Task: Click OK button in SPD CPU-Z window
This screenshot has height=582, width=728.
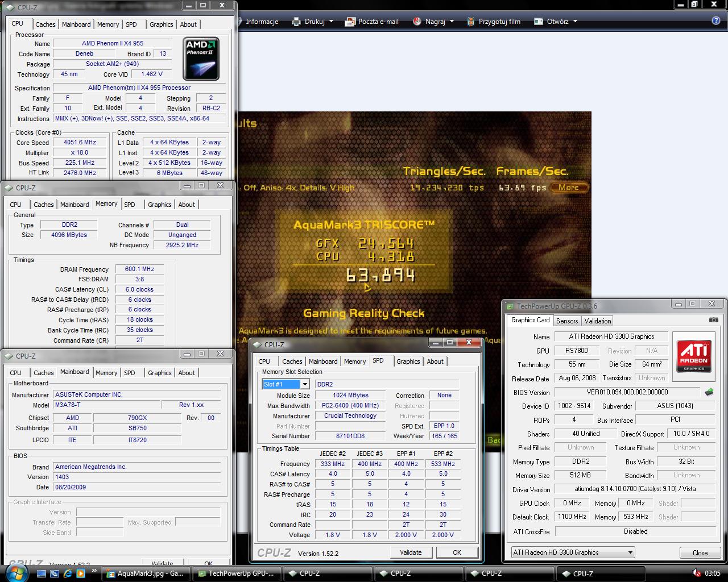Action: (457, 552)
